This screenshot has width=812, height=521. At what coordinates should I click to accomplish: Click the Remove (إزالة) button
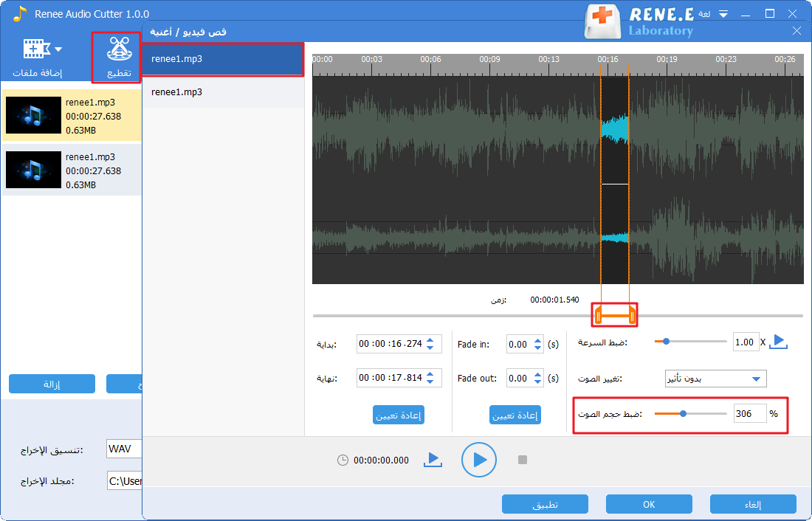point(52,384)
